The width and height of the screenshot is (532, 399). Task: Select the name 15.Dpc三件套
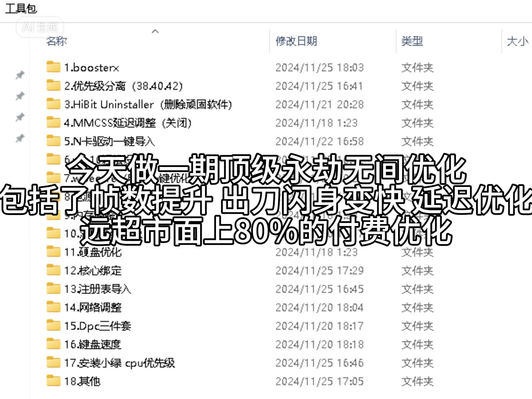(x=97, y=326)
